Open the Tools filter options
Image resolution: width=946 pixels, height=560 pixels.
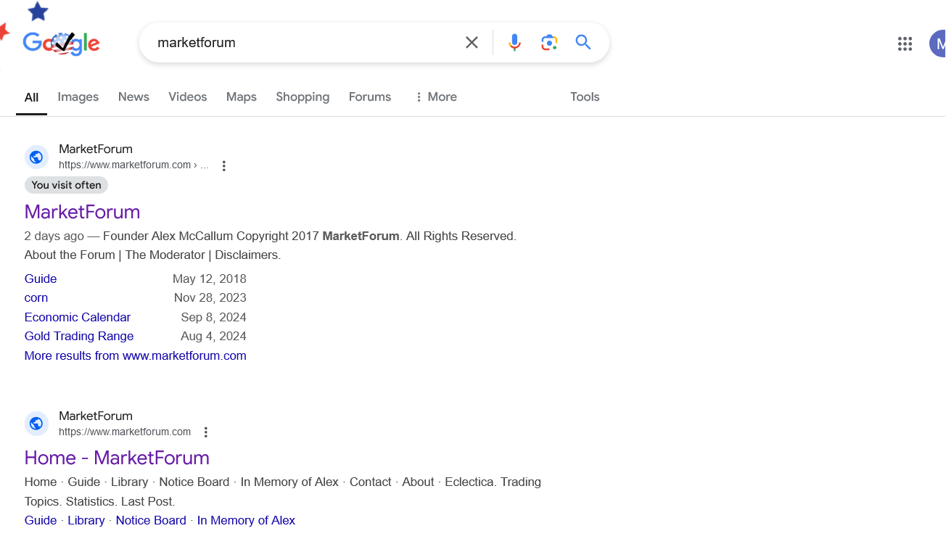585,96
